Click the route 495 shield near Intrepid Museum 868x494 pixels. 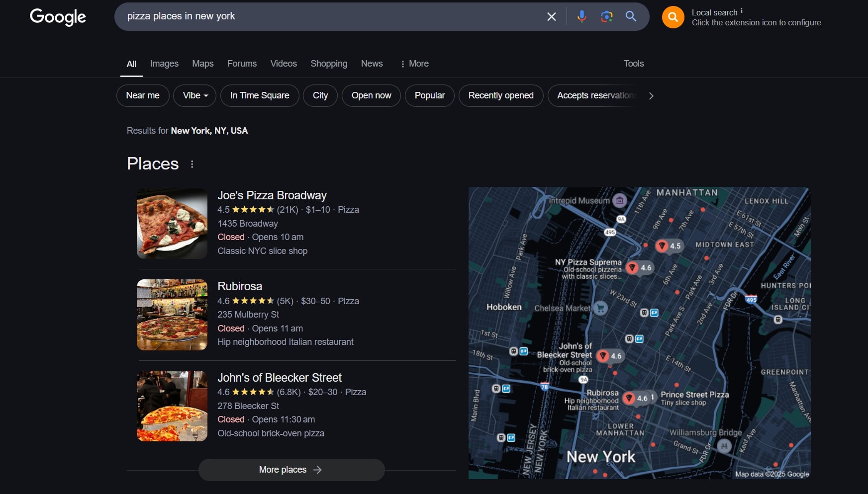tap(610, 232)
